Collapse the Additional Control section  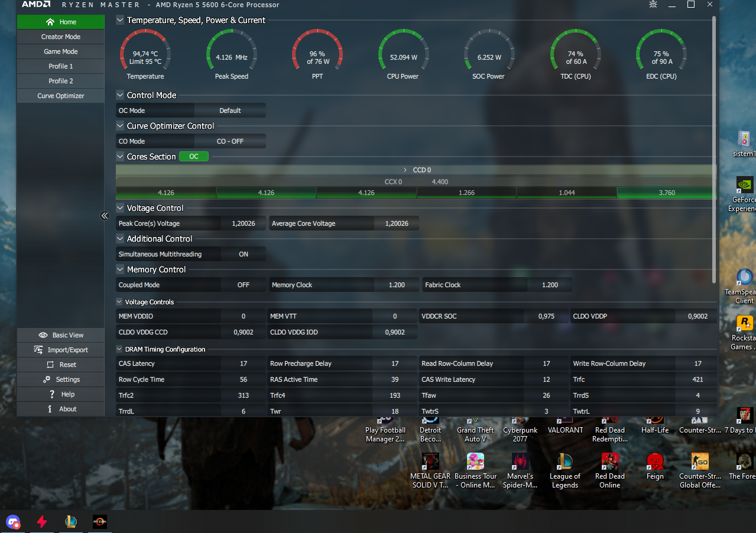tap(121, 239)
